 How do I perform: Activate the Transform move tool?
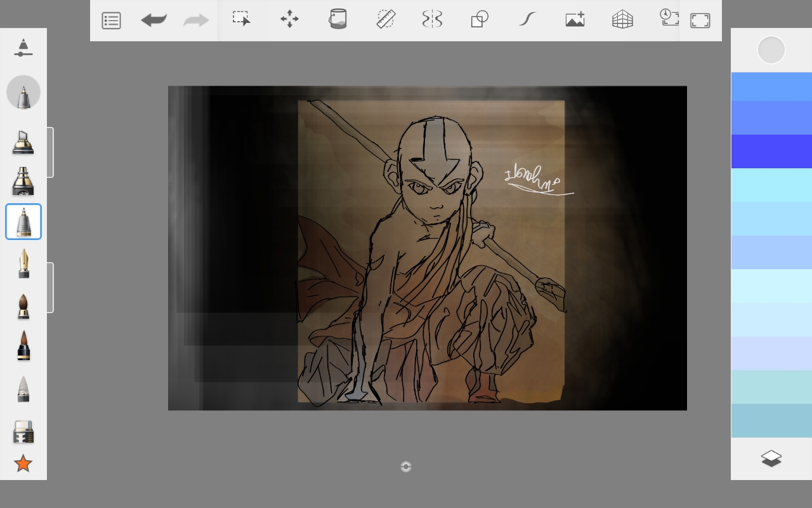pos(289,19)
